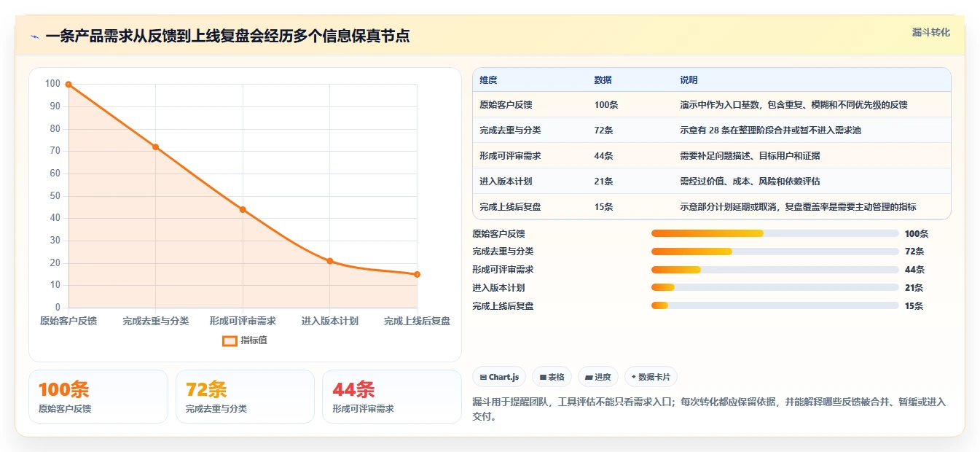Screen dimensions: 980x452
Task: Click the 44条 cell in the table
Action: (603, 156)
